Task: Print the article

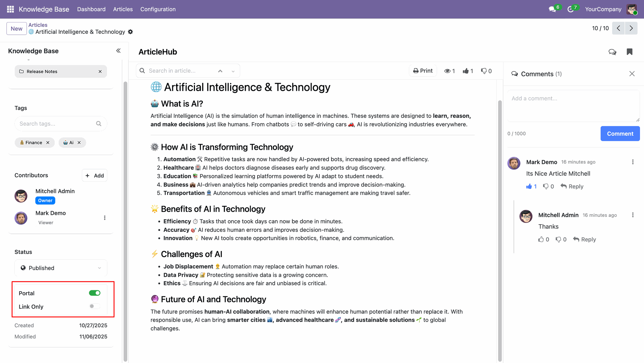Action: click(423, 71)
